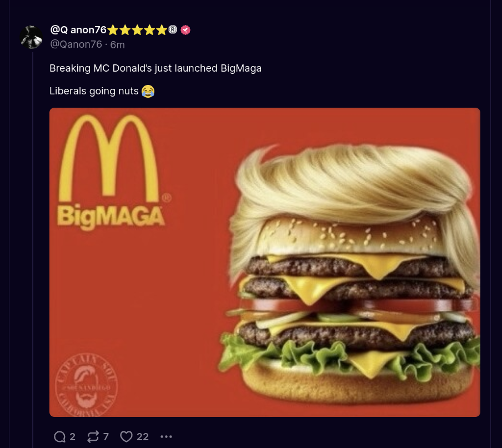Repost using the repost arrows icon
The height and width of the screenshot is (448, 502).
point(93,436)
